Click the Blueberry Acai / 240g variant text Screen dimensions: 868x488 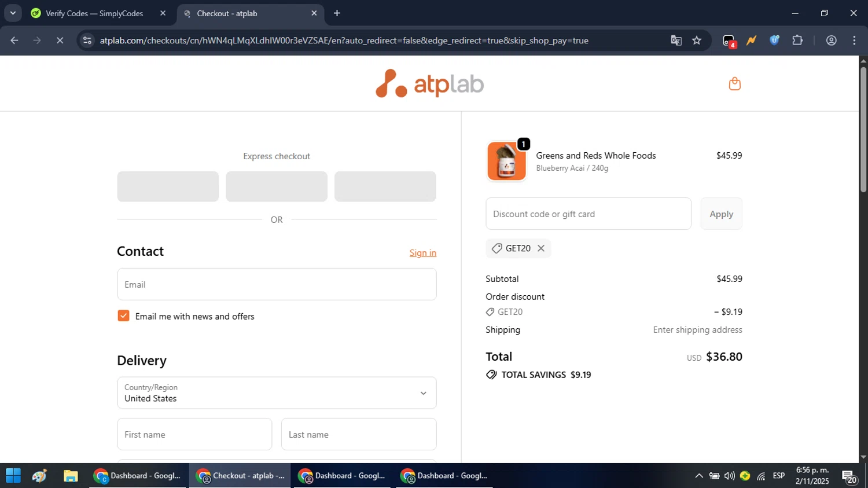(572, 168)
